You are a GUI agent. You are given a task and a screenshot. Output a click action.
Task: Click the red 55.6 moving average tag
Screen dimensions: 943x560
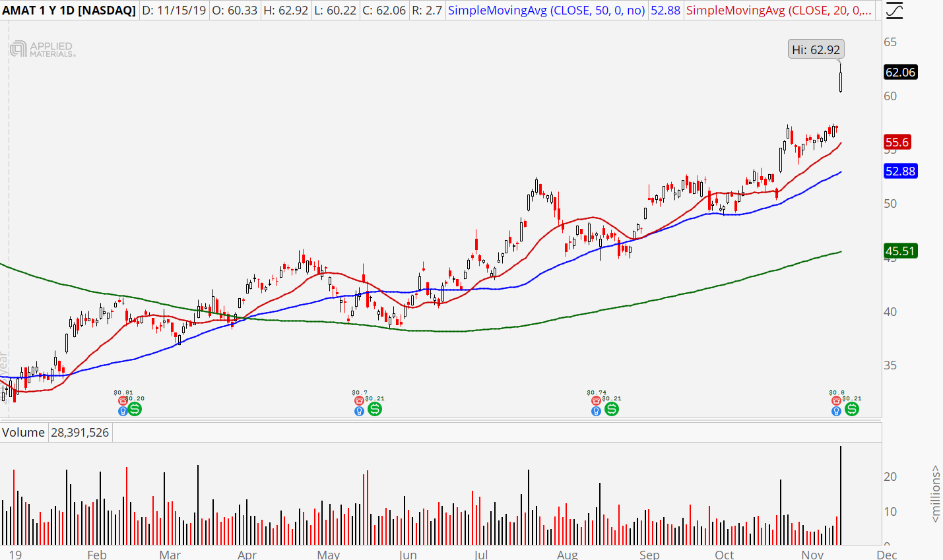897,142
